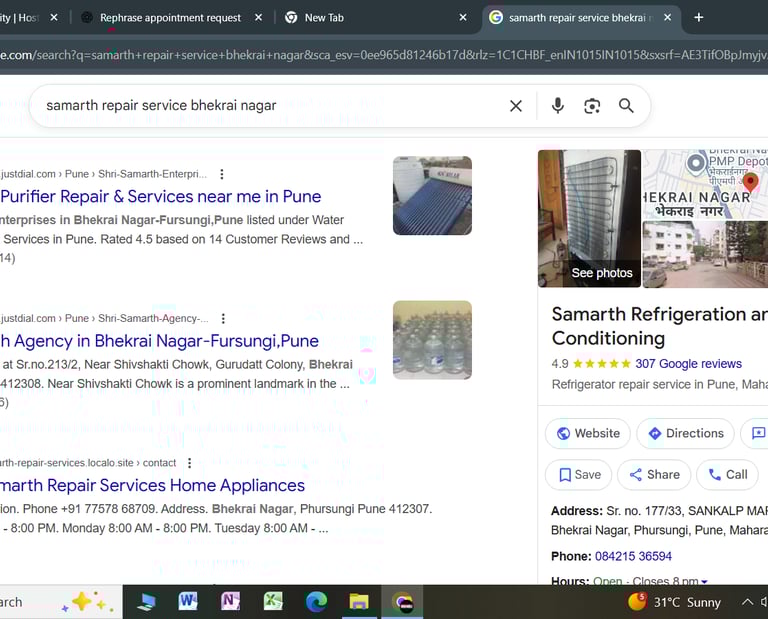Open File Explorer from the taskbar
This screenshot has width=768, height=619.
coord(359,601)
